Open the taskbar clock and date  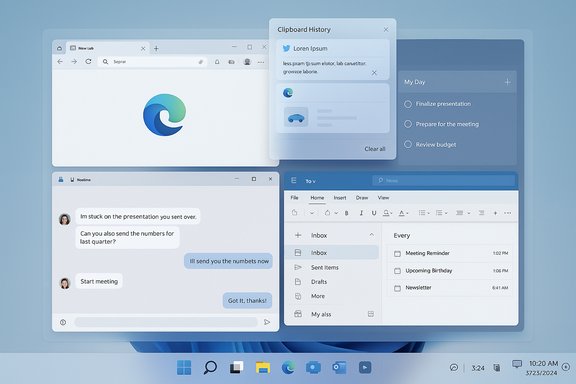543,368
